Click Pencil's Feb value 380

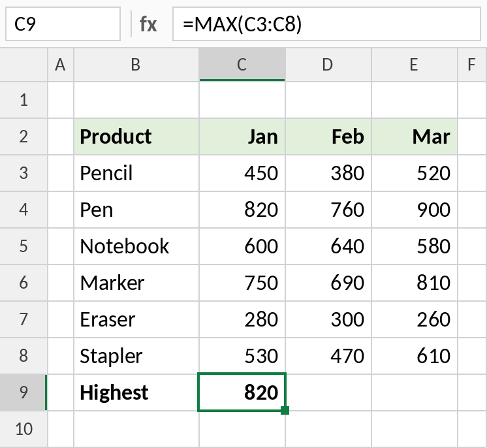328,173
